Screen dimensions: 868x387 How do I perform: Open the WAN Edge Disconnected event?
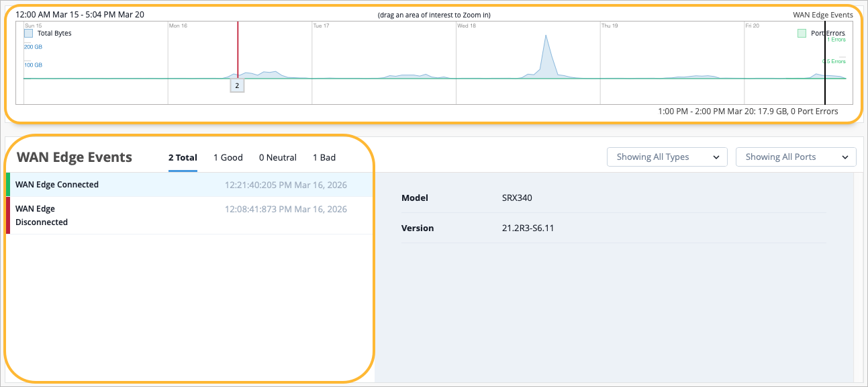point(42,216)
